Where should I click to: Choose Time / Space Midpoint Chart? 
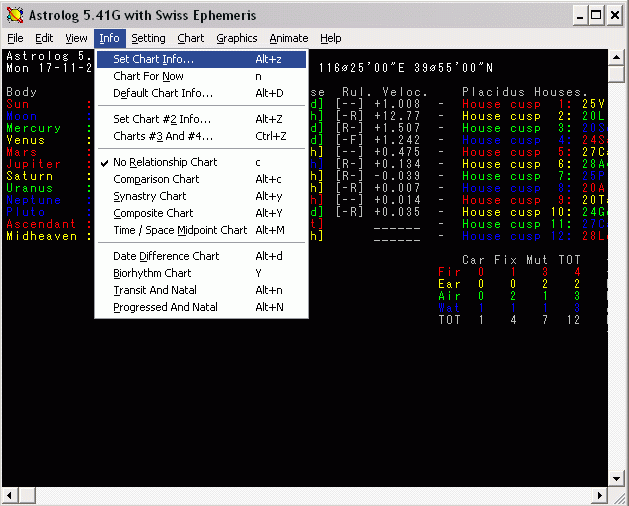(x=201, y=230)
